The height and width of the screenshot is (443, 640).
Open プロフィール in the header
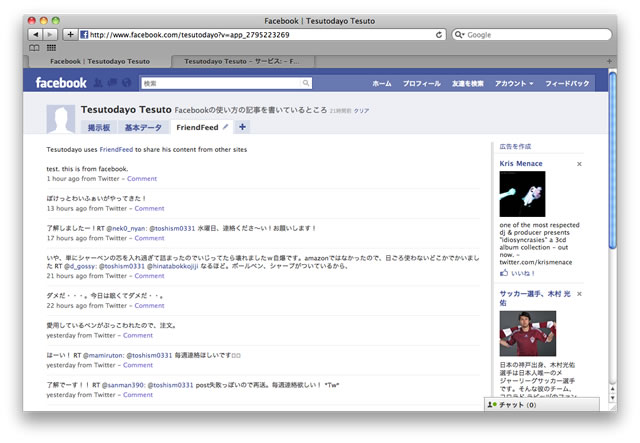click(x=422, y=83)
